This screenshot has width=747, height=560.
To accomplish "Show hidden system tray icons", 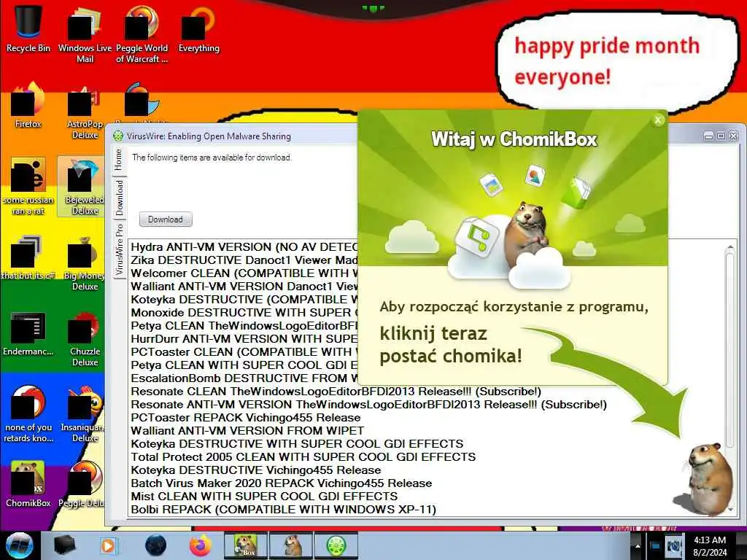I will coord(636,545).
